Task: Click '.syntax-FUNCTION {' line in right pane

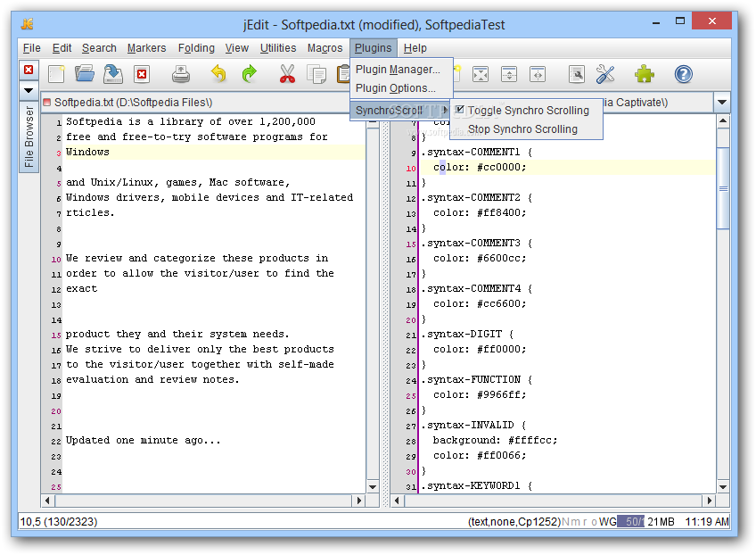Action: pyautogui.click(x=477, y=379)
